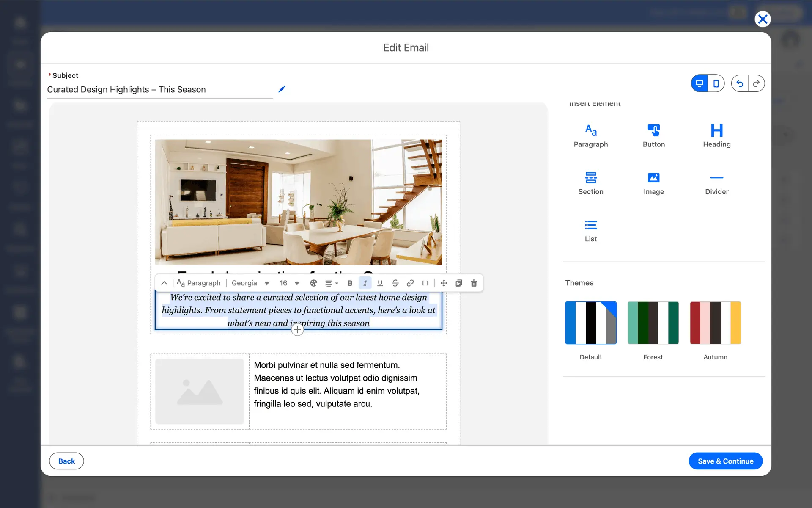Insert a Divider element
812x508 pixels.
716,183
